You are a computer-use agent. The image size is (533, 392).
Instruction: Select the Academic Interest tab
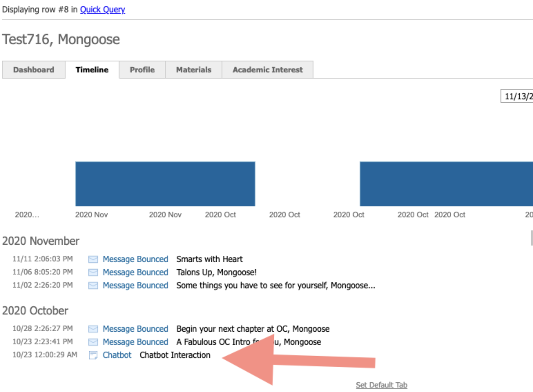coord(267,70)
